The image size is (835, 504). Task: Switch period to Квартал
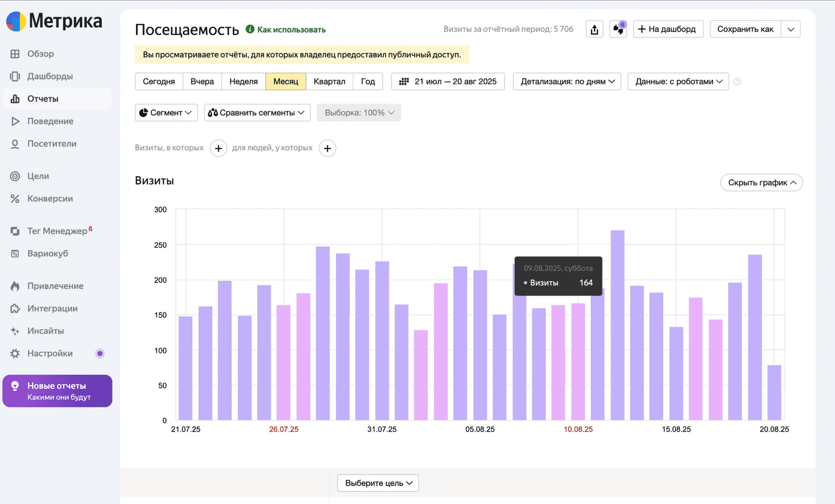click(329, 81)
